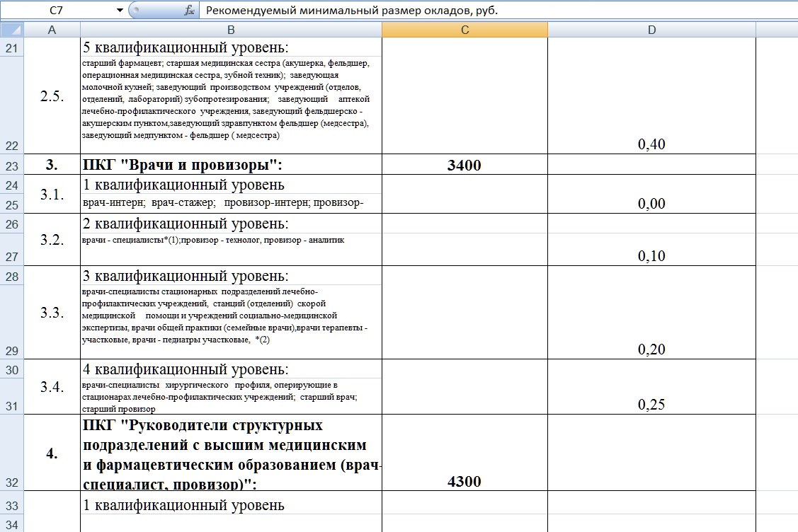Select row 31 header
This screenshot has height=532, width=798.
pos(12,395)
